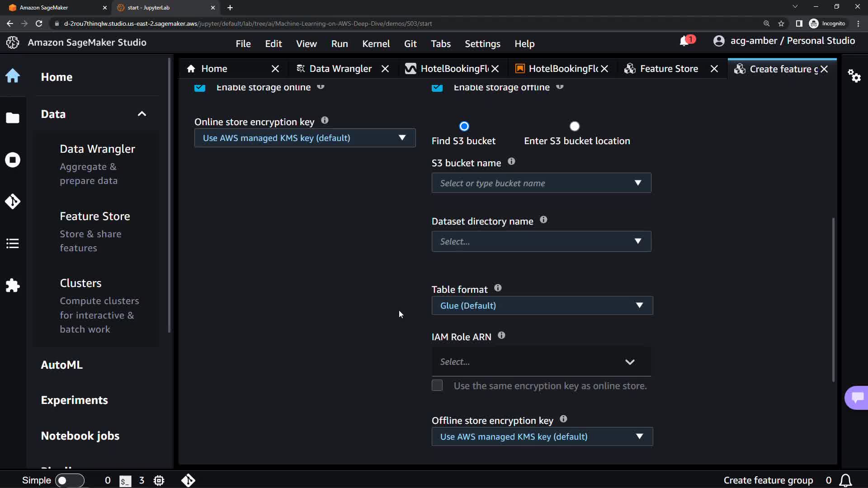The image size is (868, 488).
Task: Open Running Terminals and Kernels icon
Action: pos(13,160)
